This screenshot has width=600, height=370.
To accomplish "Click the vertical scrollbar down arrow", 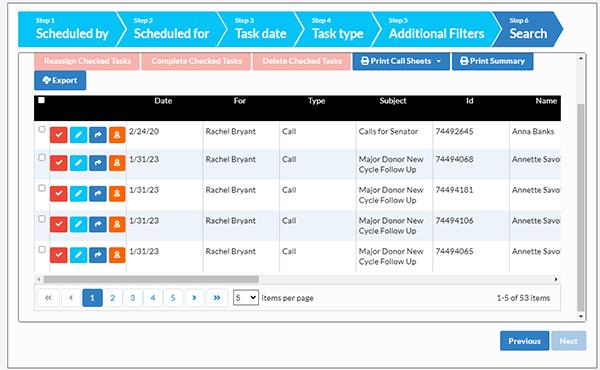I will pos(581,316).
